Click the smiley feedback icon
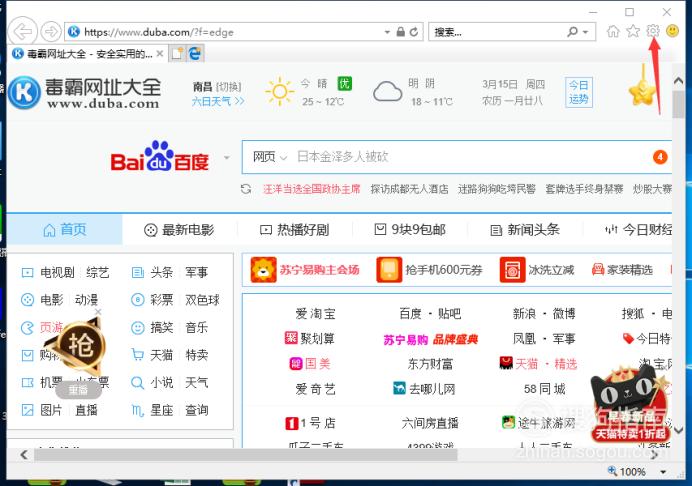692x486 pixels. (x=672, y=30)
